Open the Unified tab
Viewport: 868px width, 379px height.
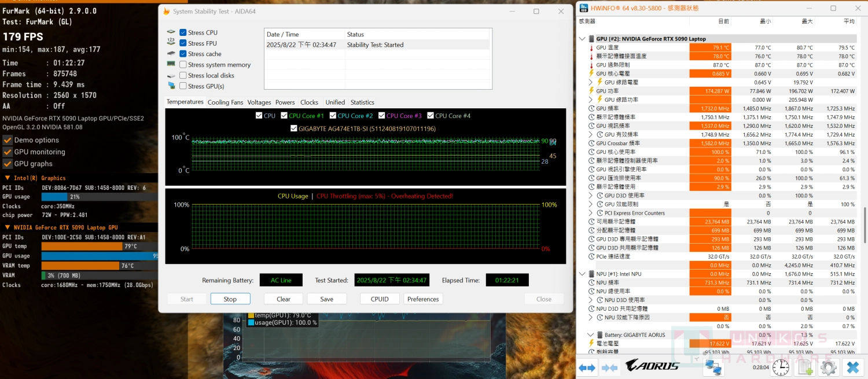(335, 102)
